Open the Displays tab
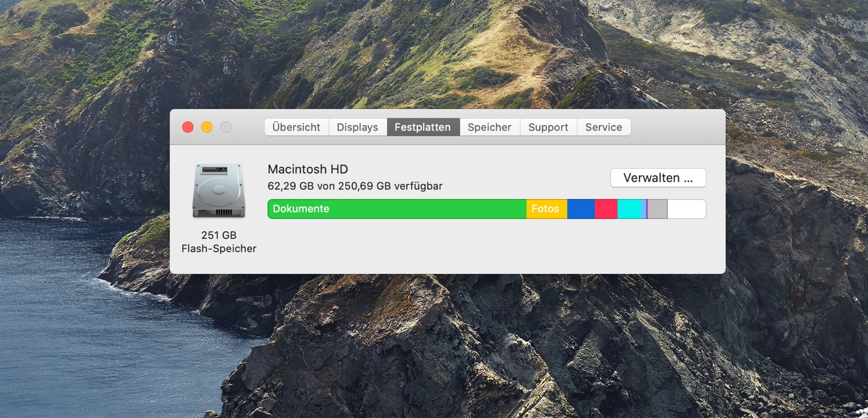The image size is (868, 418). (x=357, y=127)
